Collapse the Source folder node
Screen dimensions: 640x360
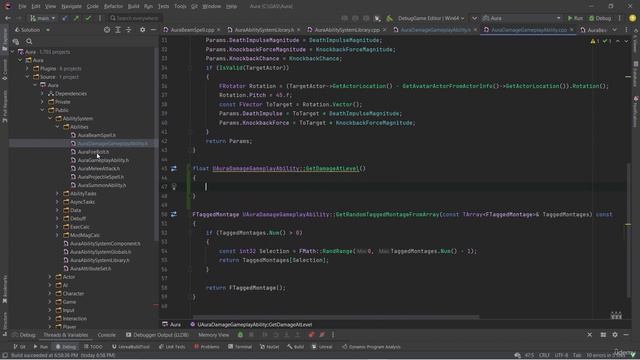tap(27, 77)
